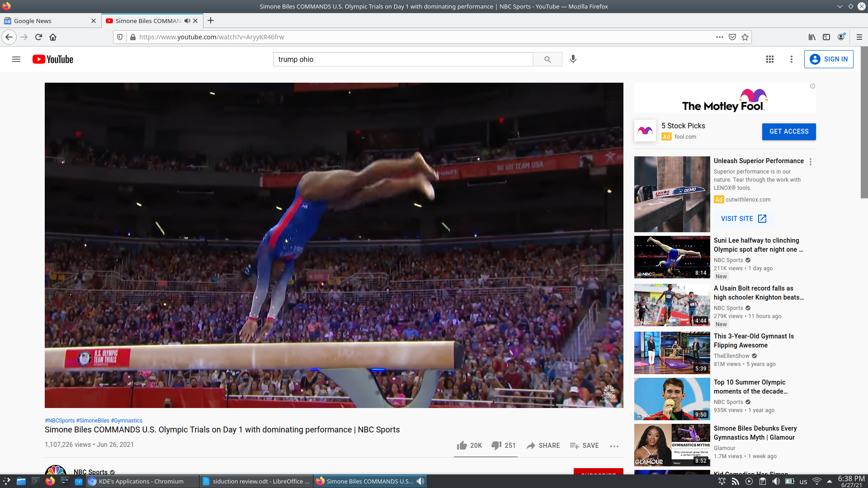This screenshot has width=868, height=488.
Task: Save page to Pocket
Action: [732, 37]
